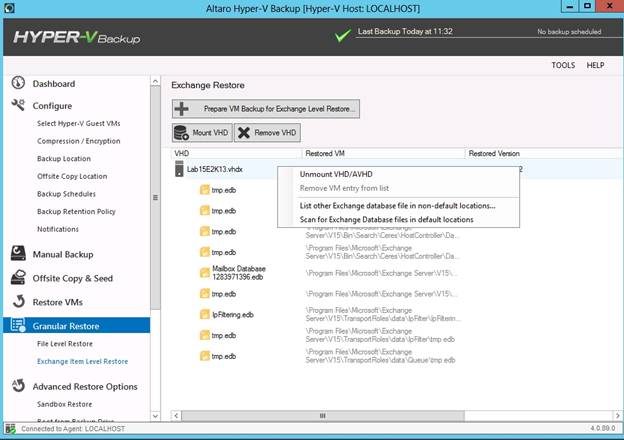Select Mailbox Database 1283971396.edb entry
The image size is (624, 440).
coord(238,273)
